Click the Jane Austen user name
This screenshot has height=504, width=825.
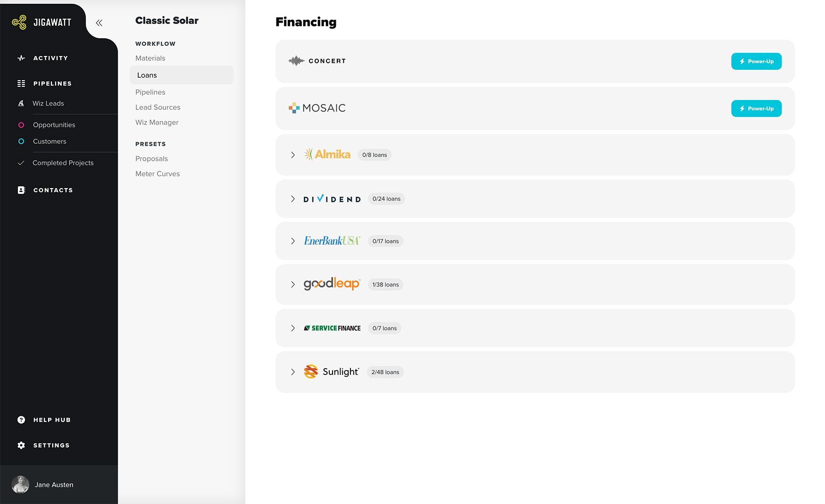tap(54, 485)
